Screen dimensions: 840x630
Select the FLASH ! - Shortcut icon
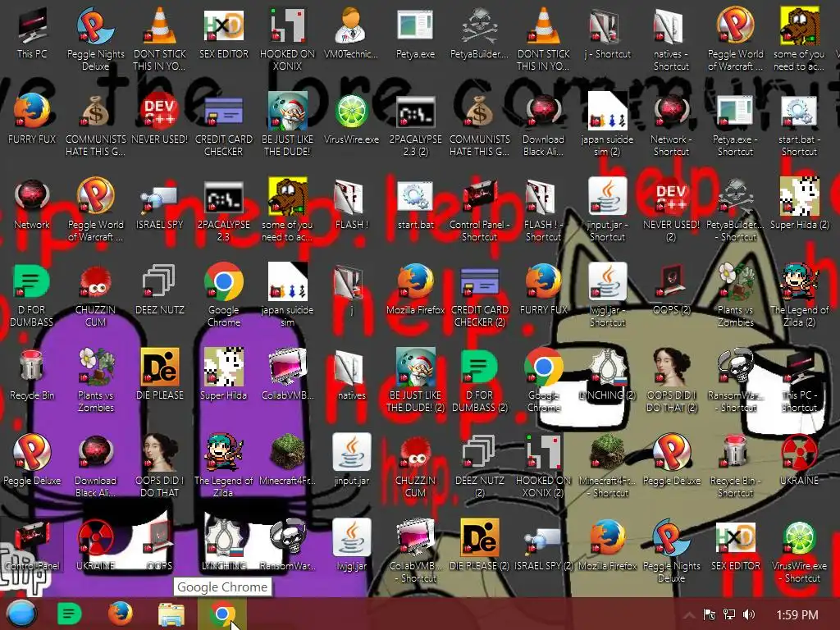[x=543, y=210]
